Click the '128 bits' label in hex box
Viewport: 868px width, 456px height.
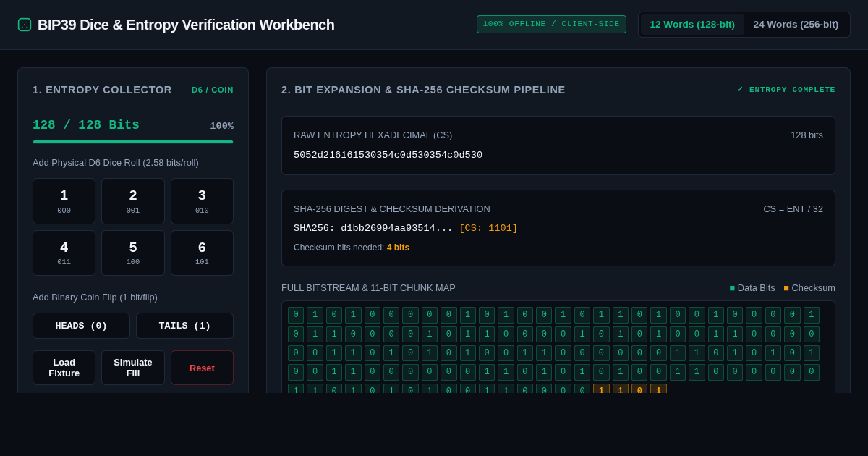pyautogui.click(x=807, y=135)
